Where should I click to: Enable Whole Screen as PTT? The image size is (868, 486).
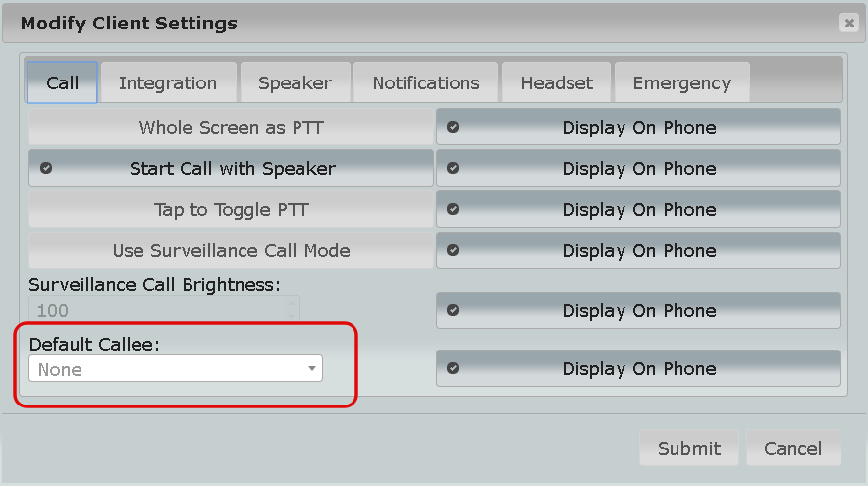(x=231, y=128)
